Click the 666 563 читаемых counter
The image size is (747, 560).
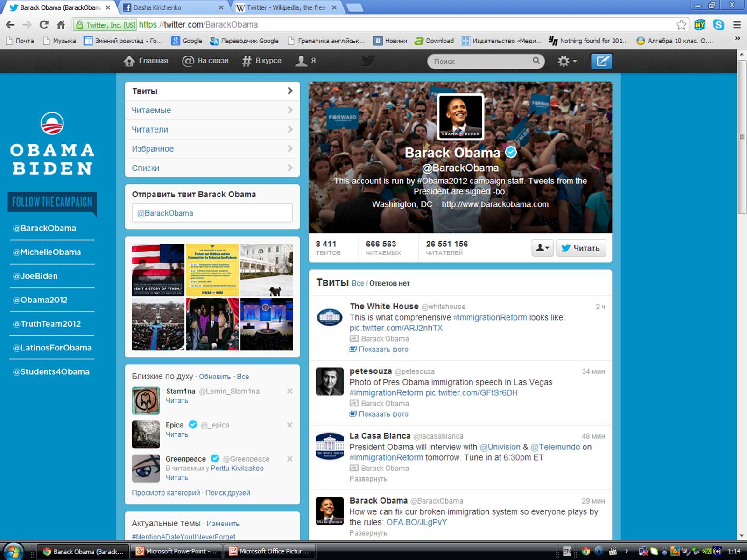pyautogui.click(x=383, y=247)
